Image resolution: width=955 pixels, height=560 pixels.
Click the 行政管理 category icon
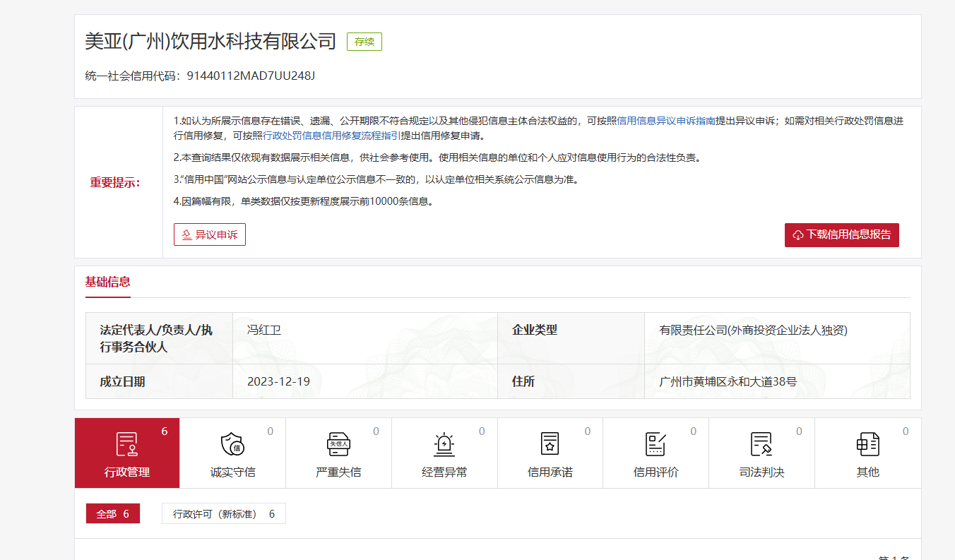point(127,444)
